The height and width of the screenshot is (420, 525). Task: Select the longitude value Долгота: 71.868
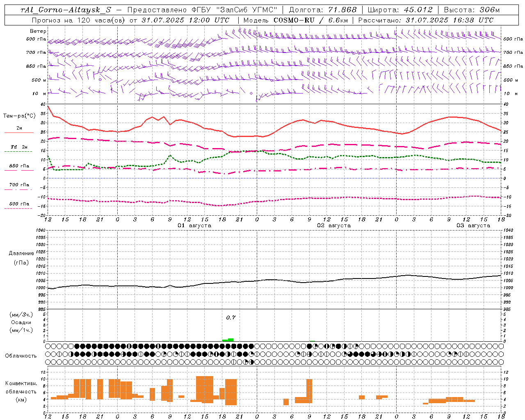(323, 10)
